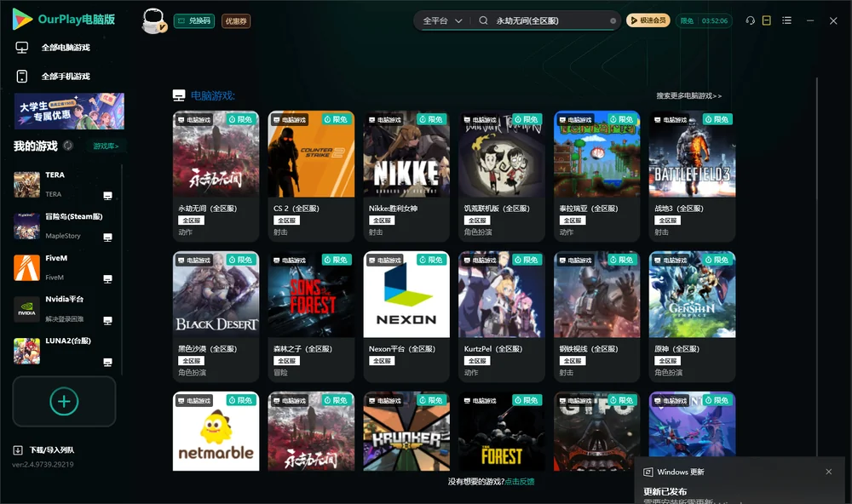Open the 黑色沙漠 Black Desert card

pyautogui.click(x=216, y=317)
